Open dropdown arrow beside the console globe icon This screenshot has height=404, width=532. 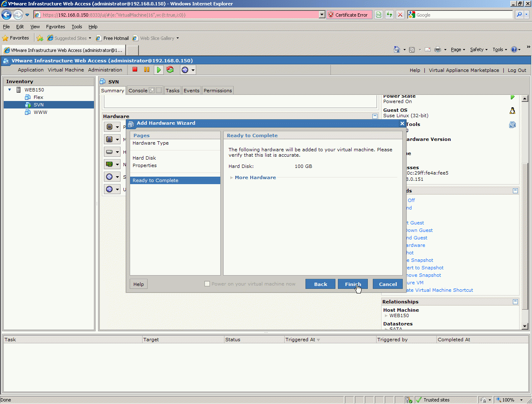pos(193,70)
